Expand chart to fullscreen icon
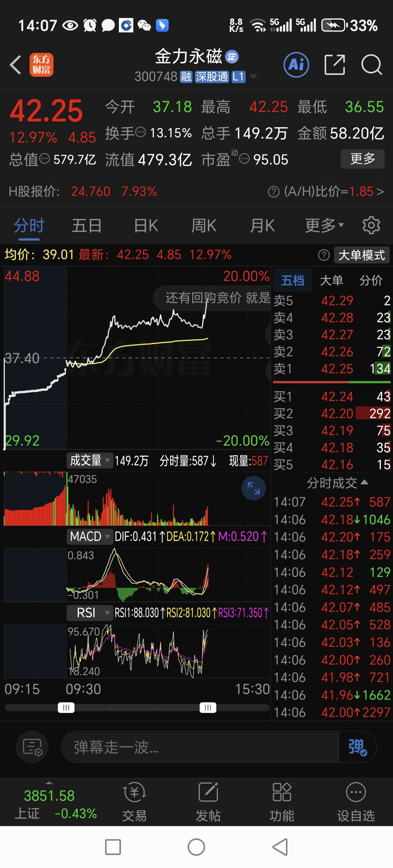The height and width of the screenshot is (868, 393). point(253,488)
